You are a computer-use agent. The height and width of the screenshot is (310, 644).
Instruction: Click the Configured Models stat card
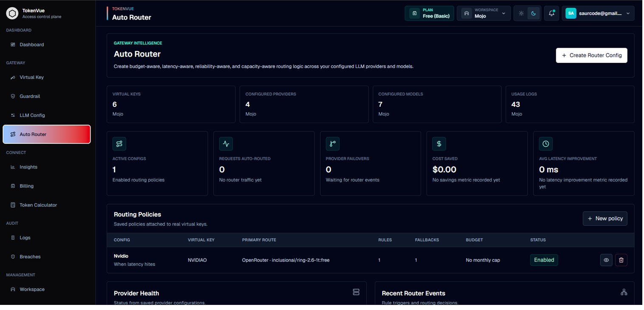click(437, 104)
